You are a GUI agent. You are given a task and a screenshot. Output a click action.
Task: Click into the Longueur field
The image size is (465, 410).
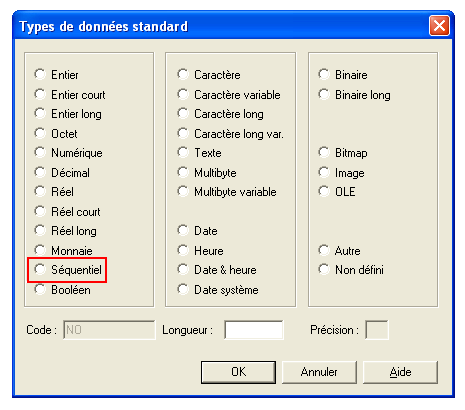click(x=254, y=330)
